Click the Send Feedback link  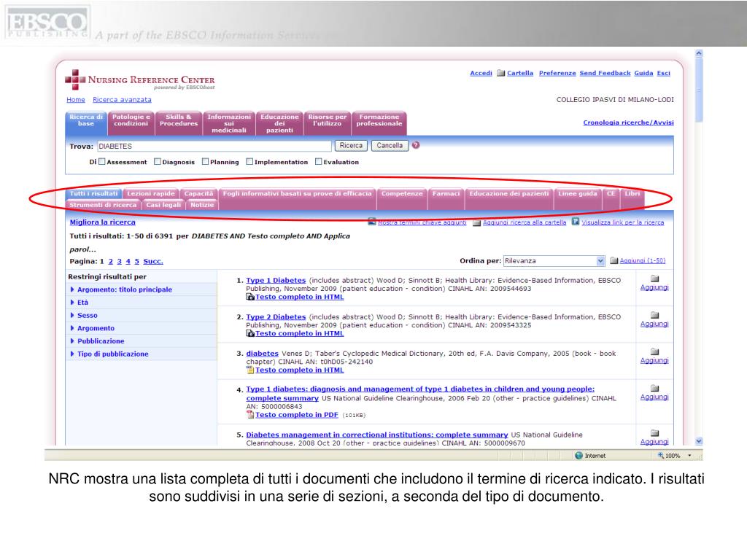pyautogui.click(x=605, y=74)
